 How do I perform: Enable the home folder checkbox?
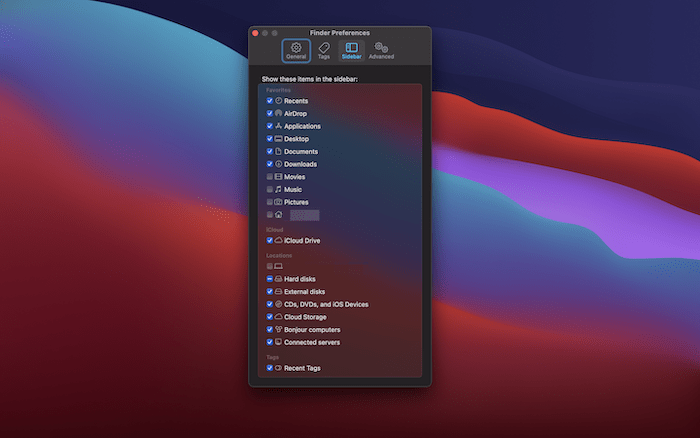(270, 214)
